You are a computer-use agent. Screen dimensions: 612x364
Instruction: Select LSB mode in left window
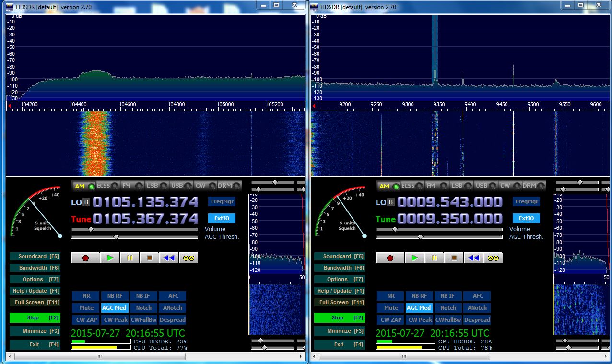point(156,186)
